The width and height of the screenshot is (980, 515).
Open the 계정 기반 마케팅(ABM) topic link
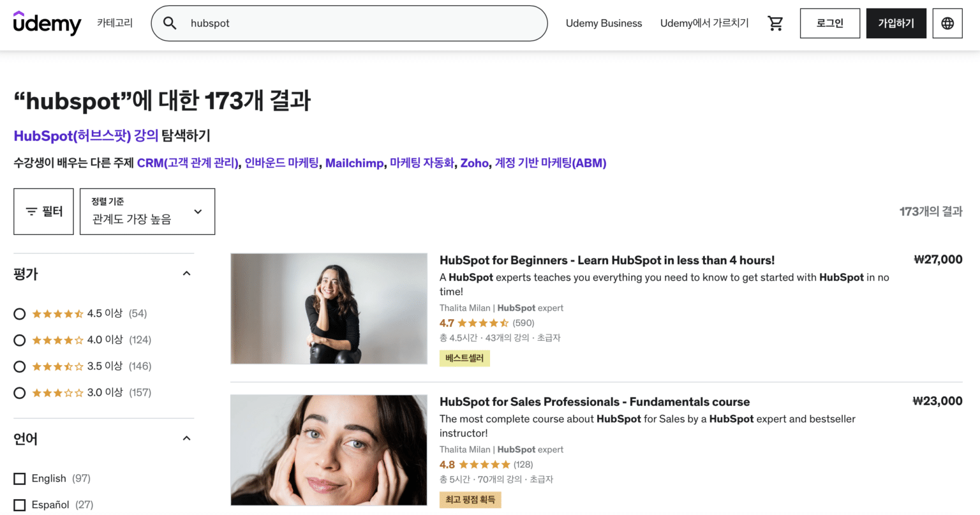(551, 163)
